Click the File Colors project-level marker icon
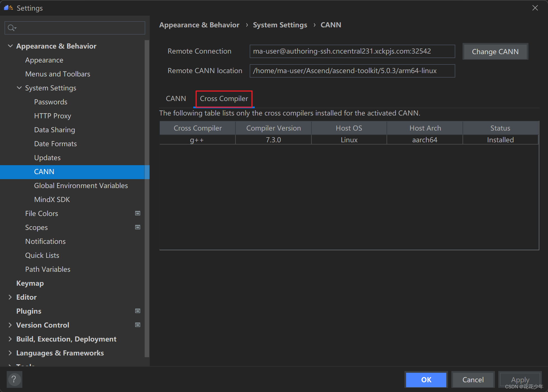 tap(138, 213)
